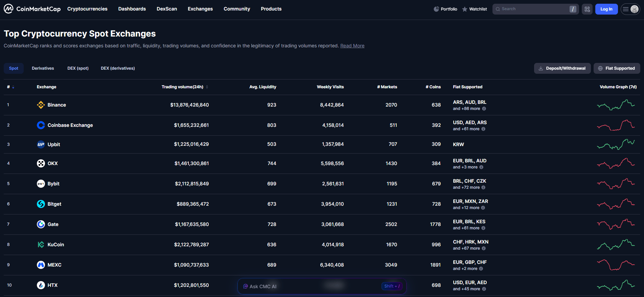Open the MEXC exchange name link
Image resolution: width=644 pixels, height=297 pixels.
point(54,265)
